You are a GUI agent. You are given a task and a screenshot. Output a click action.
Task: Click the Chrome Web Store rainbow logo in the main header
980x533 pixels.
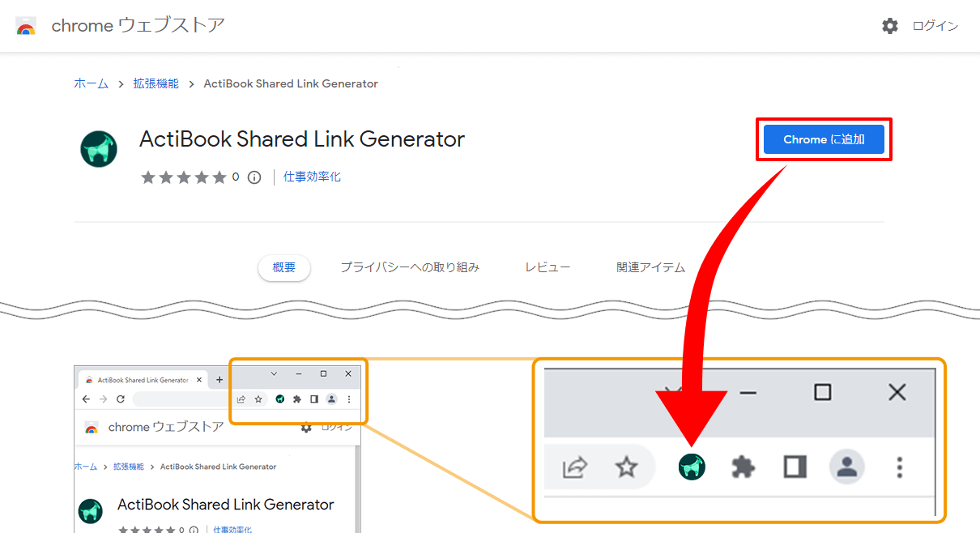pyautogui.click(x=26, y=27)
